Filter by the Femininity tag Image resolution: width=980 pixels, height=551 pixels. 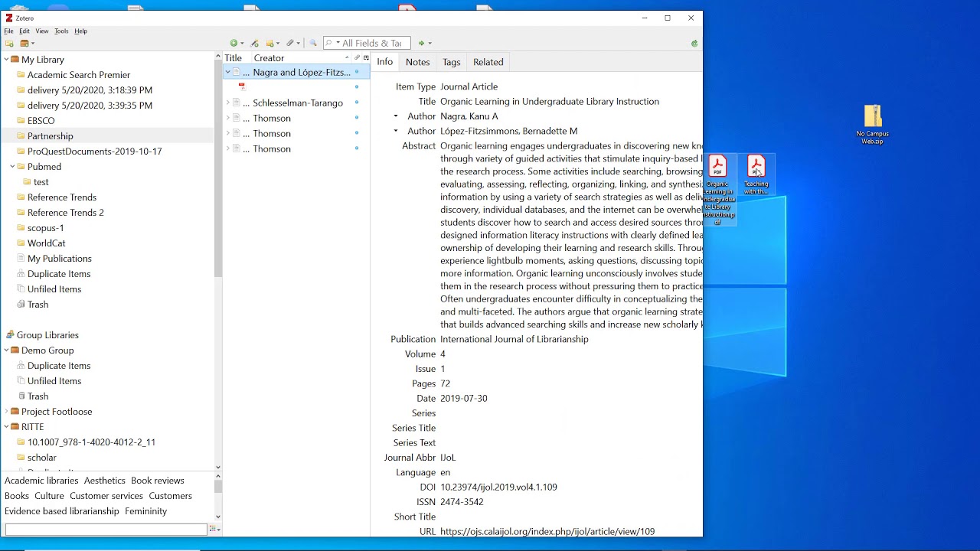[x=146, y=511]
